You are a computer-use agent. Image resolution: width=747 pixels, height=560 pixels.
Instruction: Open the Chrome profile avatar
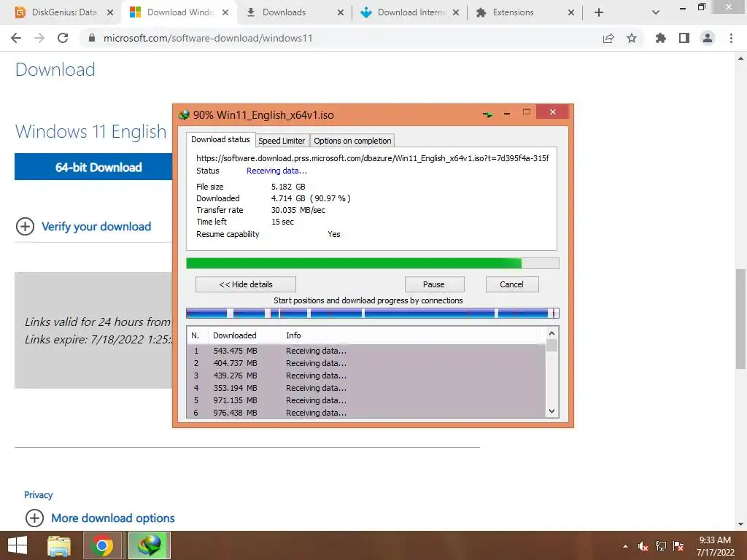[x=708, y=38]
